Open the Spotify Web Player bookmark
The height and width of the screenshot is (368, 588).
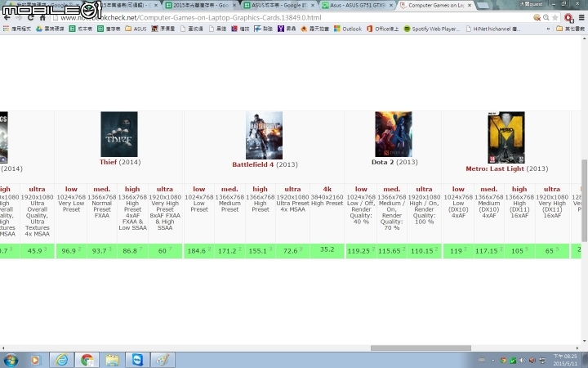[432, 29]
